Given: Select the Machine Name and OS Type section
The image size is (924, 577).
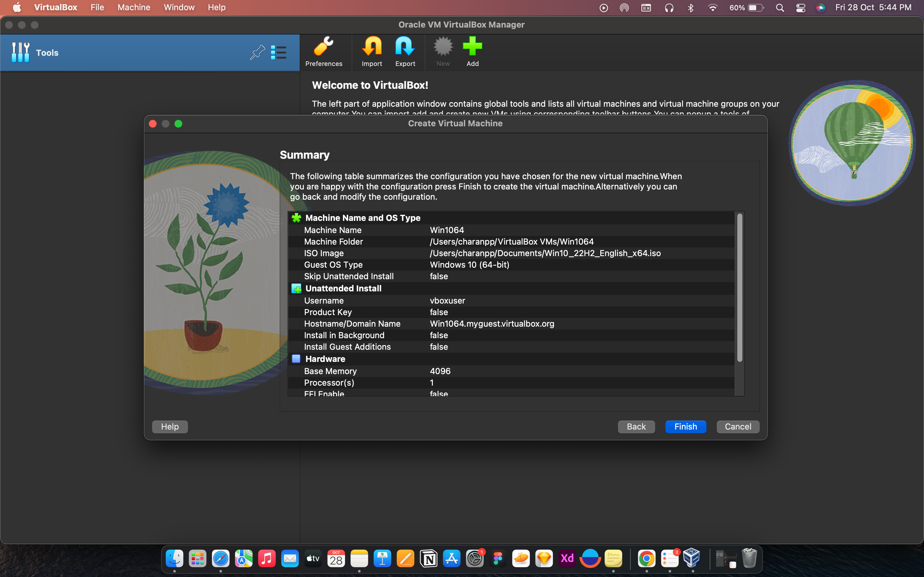Looking at the screenshot, I should click(362, 218).
